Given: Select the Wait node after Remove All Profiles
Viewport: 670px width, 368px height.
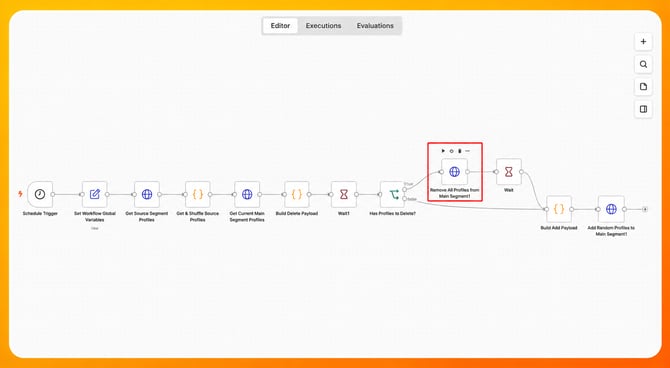Looking at the screenshot, I should point(508,172).
